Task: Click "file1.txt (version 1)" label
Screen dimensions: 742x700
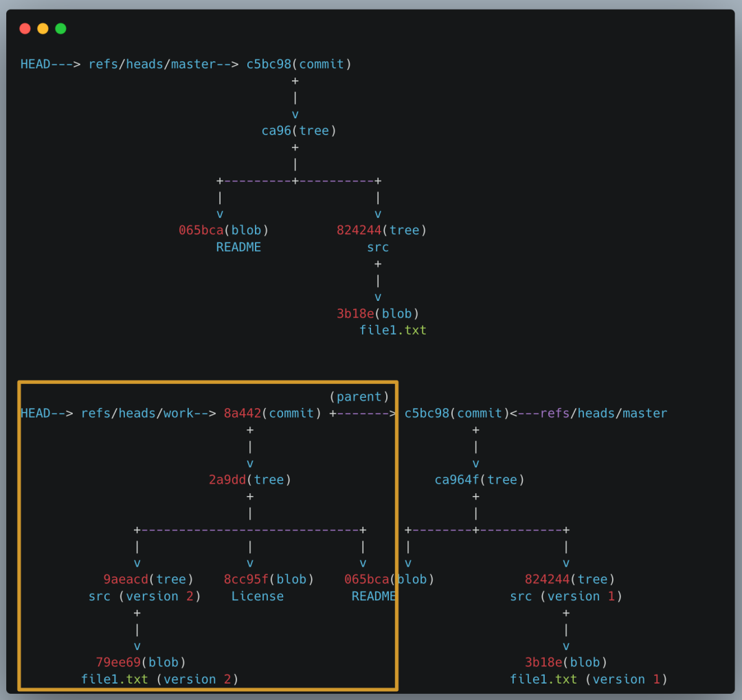Action: (x=588, y=679)
